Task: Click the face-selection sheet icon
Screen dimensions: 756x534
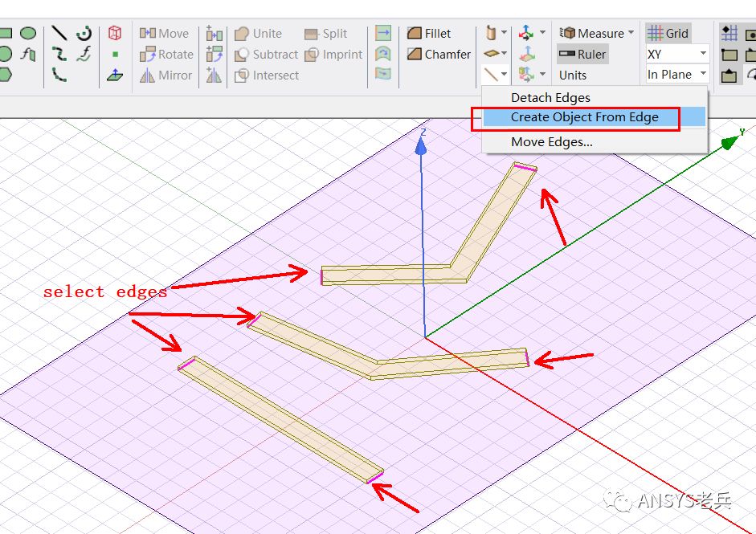Action: [491, 53]
